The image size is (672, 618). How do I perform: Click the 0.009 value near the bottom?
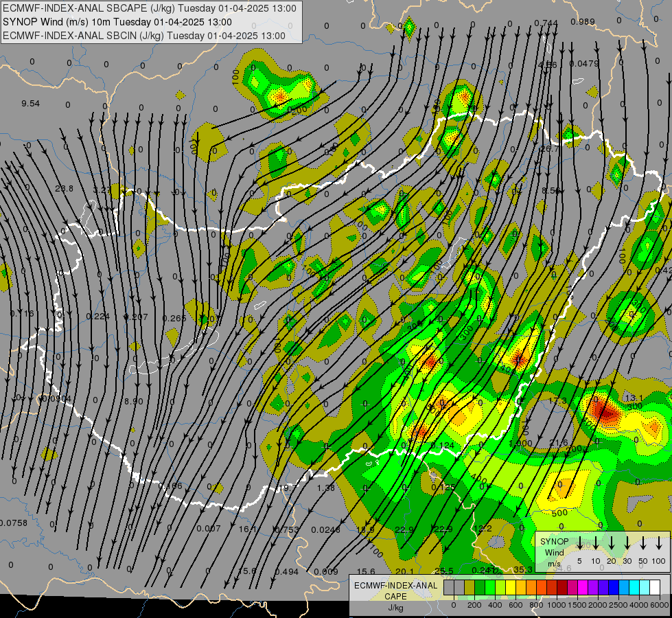pyautogui.click(x=326, y=571)
